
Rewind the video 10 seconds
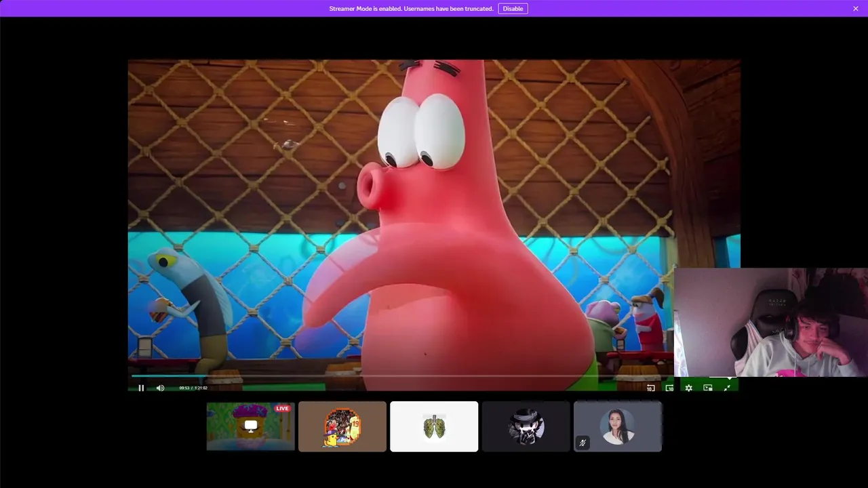(x=650, y=388)
